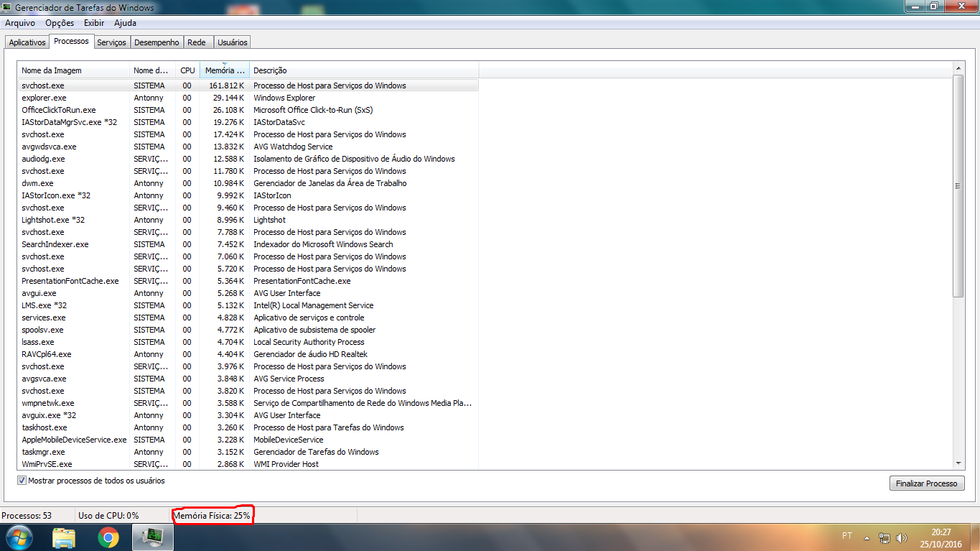
Task: Select the avgui.exe process
Action: click(248, 293)
